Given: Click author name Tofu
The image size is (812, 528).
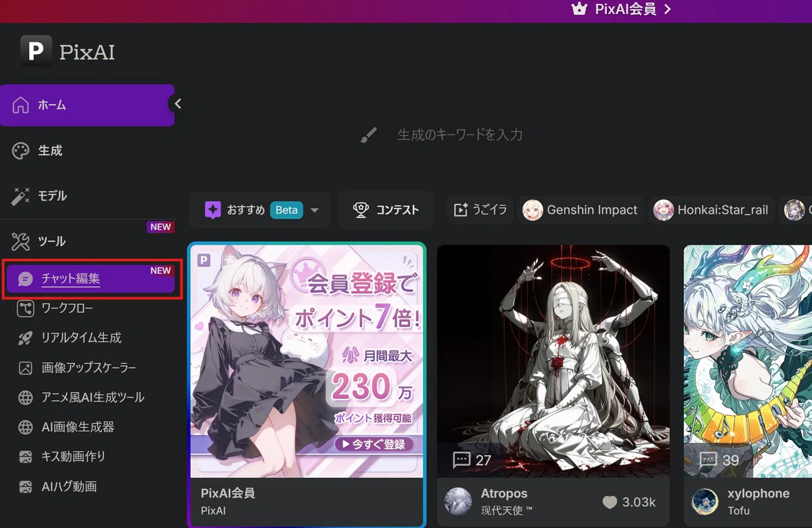Looking at the screenshot, I should (x=738, y=510).
